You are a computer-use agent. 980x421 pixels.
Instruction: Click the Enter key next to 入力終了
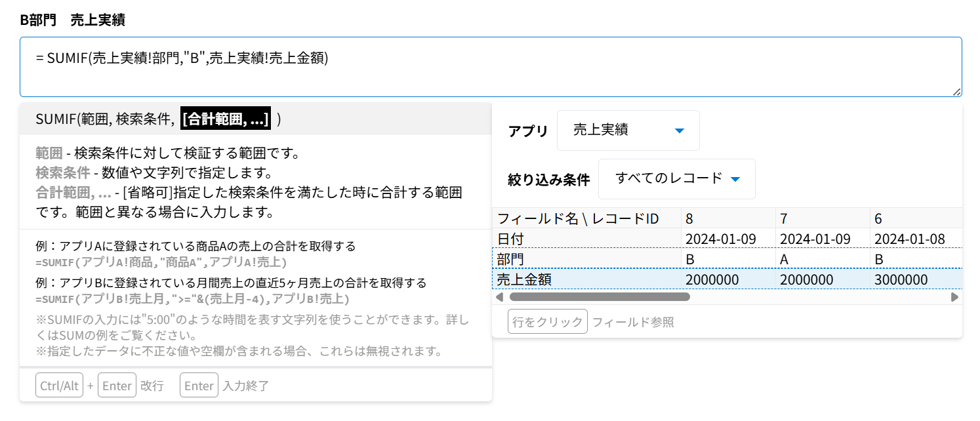pos(199,386)
